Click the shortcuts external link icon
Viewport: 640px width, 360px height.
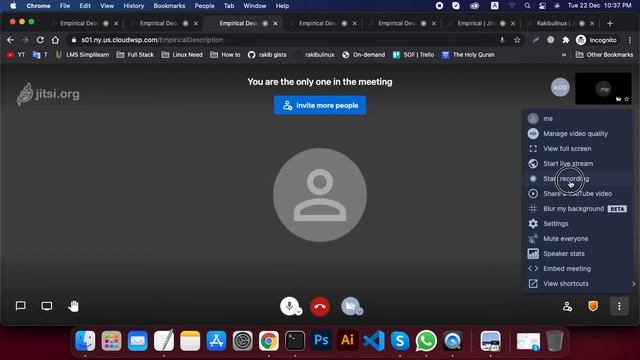pyautogui.click(x=533, y=284)
